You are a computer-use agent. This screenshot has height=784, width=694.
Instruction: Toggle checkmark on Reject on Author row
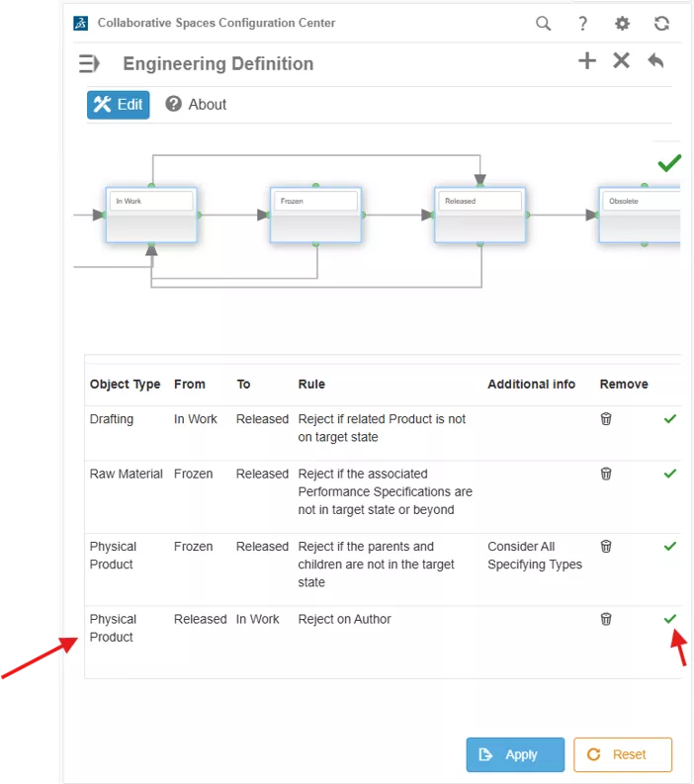click(670, 619)
